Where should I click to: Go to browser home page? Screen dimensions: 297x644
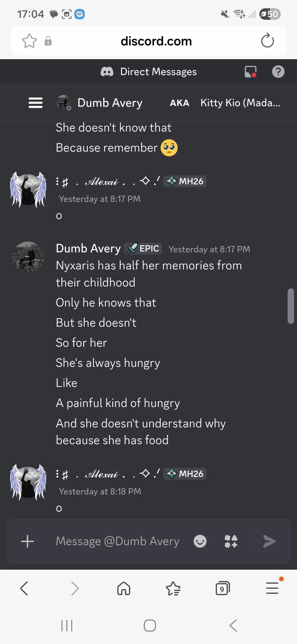pyautogui.click(x=124, y=589)
